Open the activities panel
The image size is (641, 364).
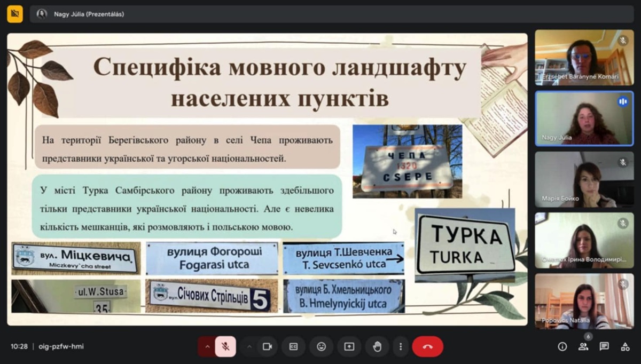(x=625, y=346)
